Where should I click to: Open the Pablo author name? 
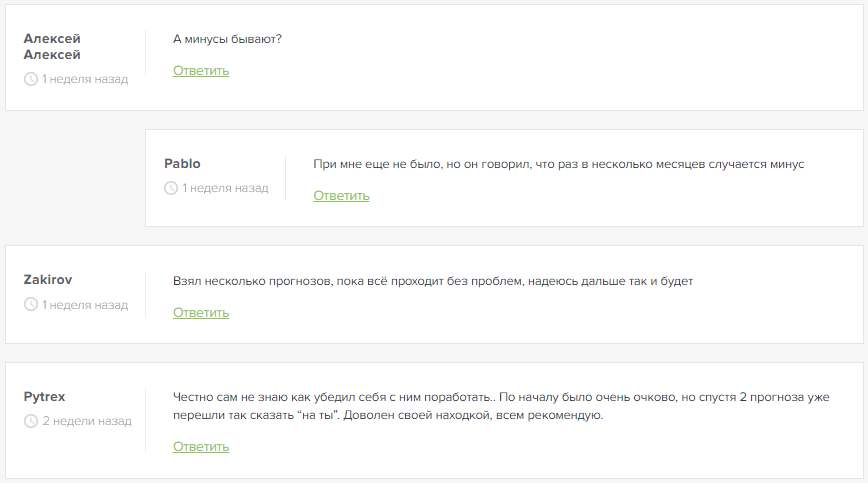point(182,164)
